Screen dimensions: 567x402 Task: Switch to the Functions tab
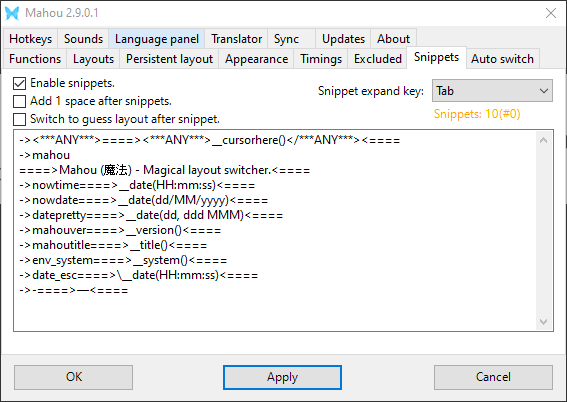(x=35, y=59)
